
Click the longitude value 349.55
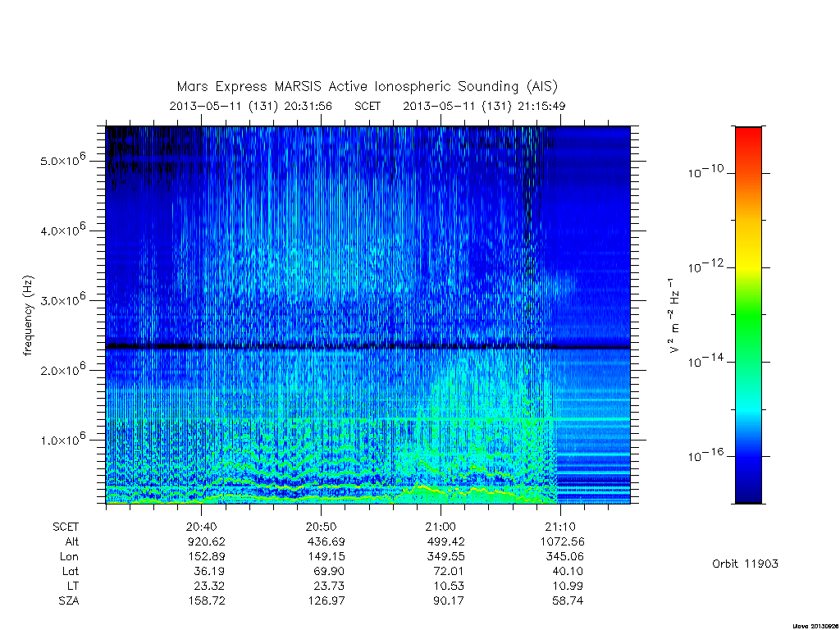[445, 557]
